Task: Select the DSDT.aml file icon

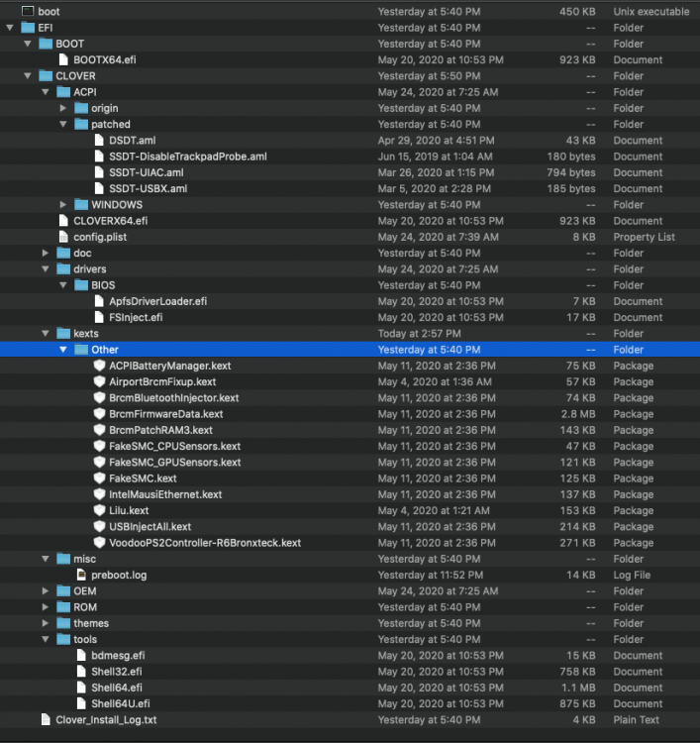Action: pyautogui.click(x=99, y=141)
